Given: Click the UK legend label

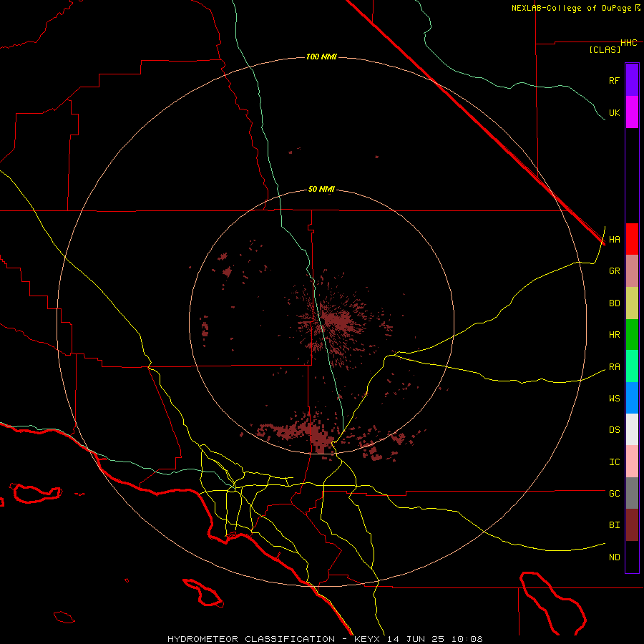Looking at the screenshot, I should pos(614,112).
